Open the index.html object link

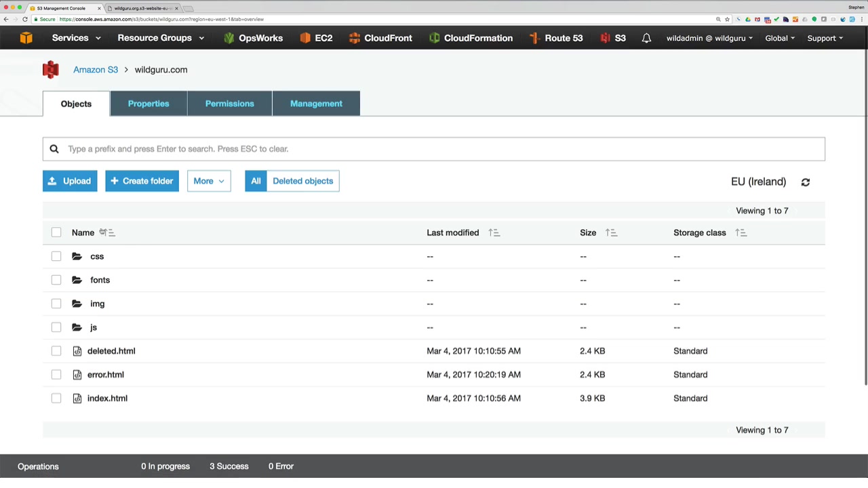pyautogui.click(x=107, y=399)
